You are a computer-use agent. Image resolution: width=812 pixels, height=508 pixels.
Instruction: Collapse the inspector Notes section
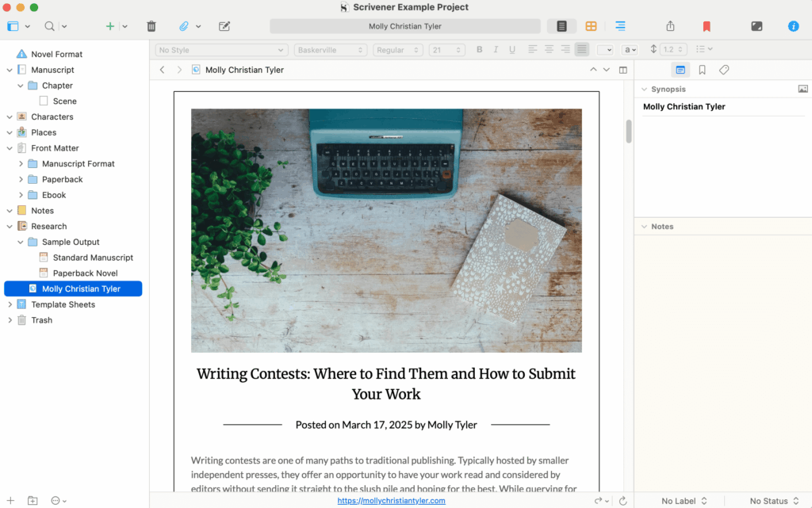point(644,227)
